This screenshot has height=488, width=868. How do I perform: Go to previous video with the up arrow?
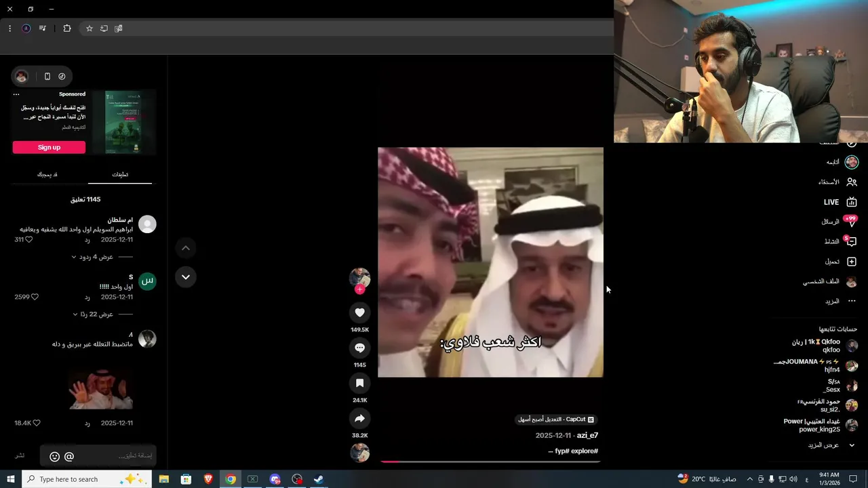[x=185, y=248]
